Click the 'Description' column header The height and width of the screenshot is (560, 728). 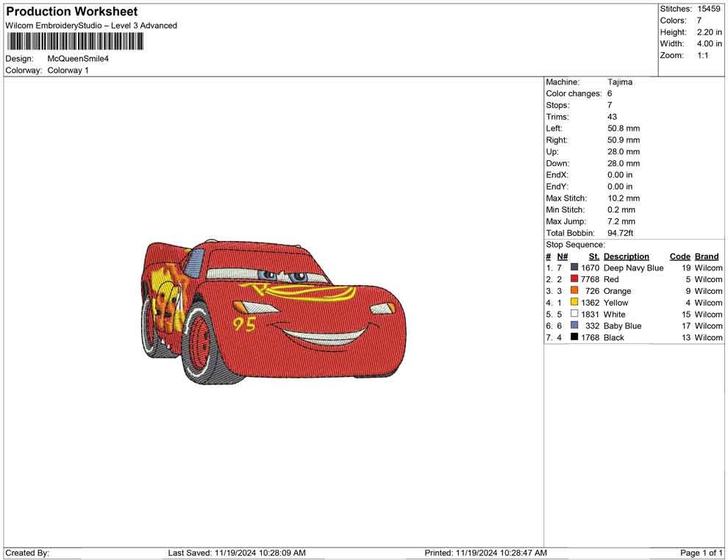(627, 256)
